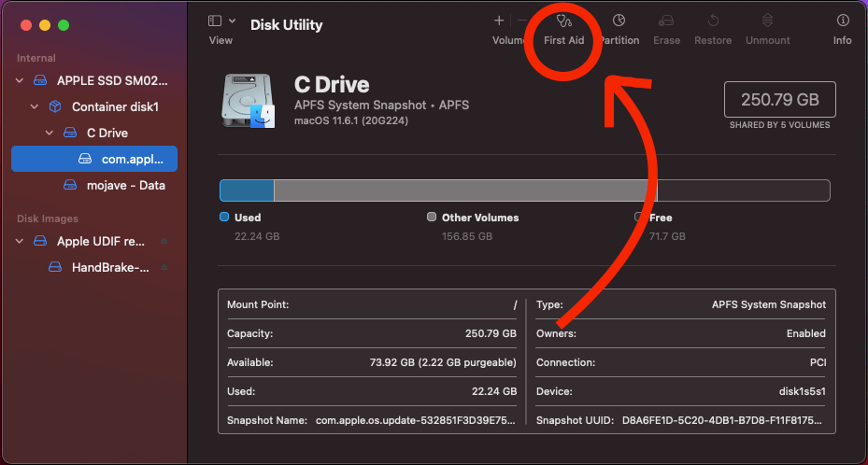The image size is (868, 465).
Task: Click the First Aid label
Action: (x=564, y=40)
